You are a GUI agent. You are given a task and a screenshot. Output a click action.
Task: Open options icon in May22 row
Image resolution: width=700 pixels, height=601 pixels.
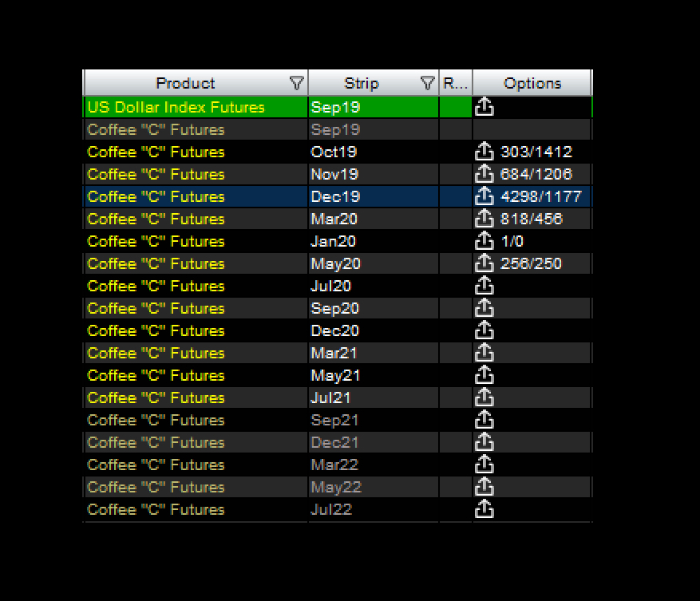(x=484, y=486)
